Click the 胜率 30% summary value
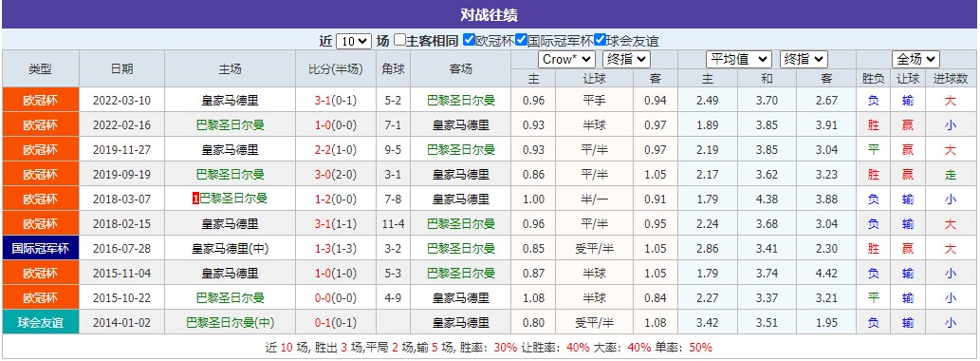 (505, 348)
